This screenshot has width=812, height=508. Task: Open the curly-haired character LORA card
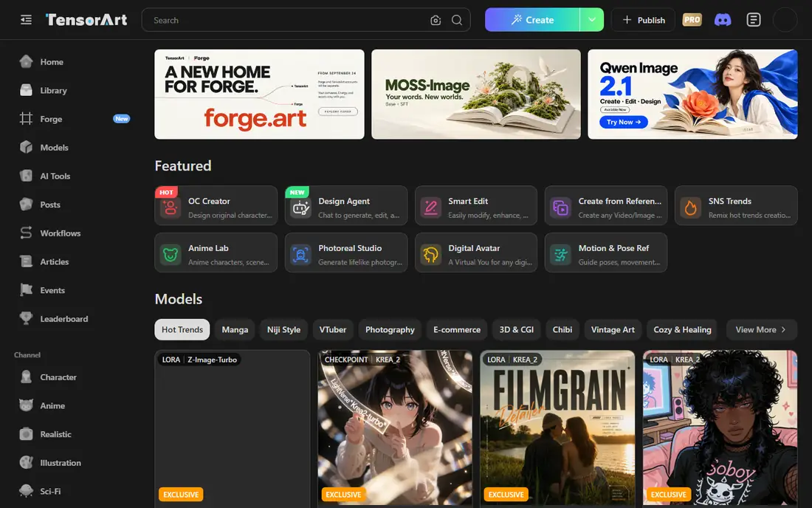pos(720,429)
